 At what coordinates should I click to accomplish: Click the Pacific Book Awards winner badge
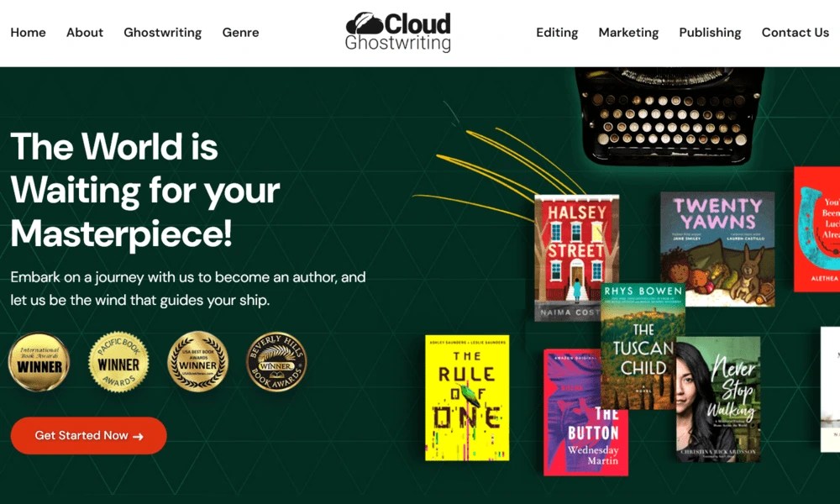pyautogui.click(x=118, y=362)
